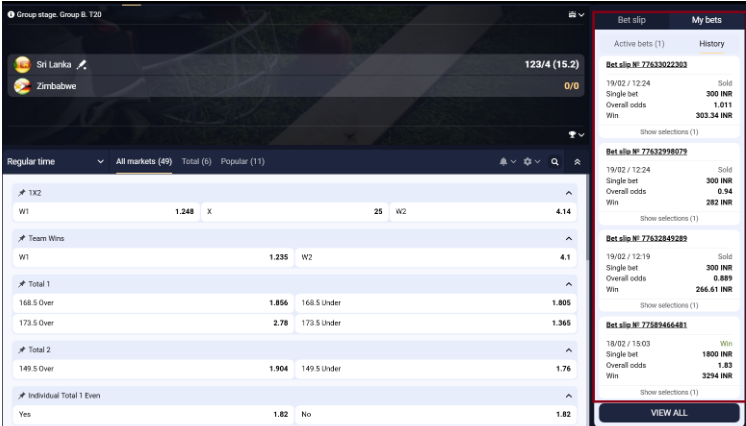Switch to the Bet slip tab
The image size is (746, 426).
(x=631, y=19)
